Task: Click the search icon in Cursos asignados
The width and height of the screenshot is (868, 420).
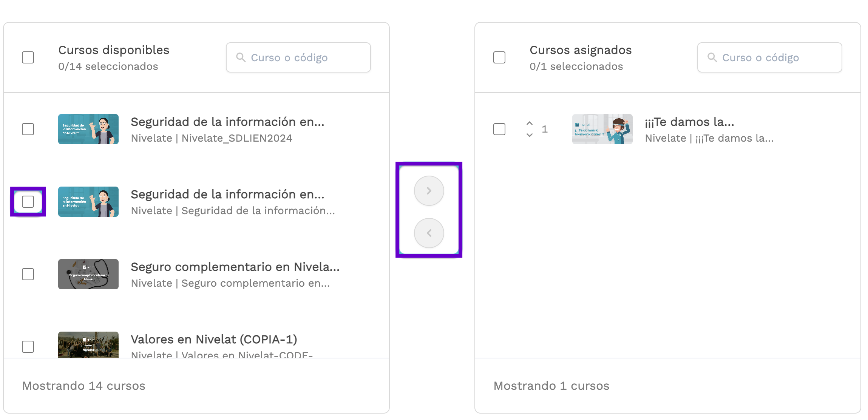Action: coord(712,57)
